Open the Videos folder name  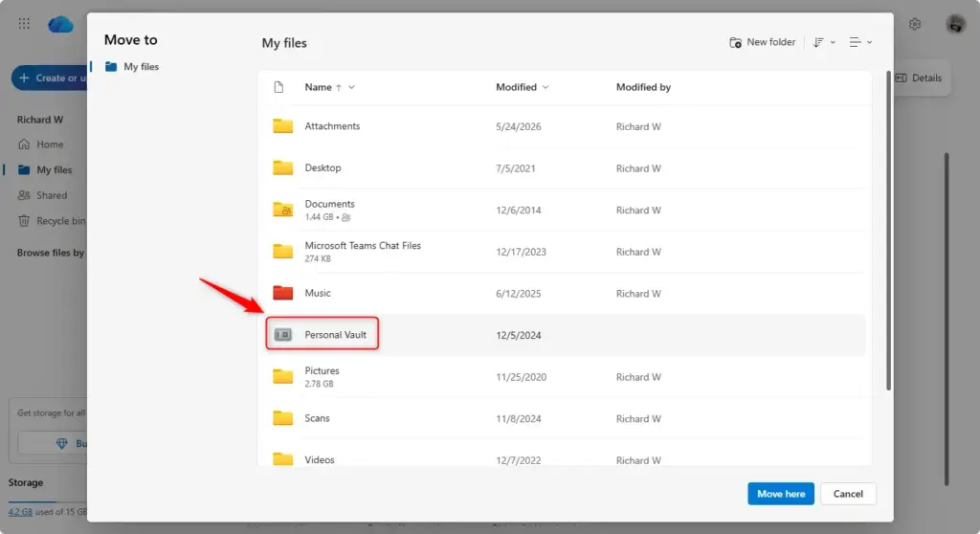pyautogui.click(x=320, y=459)
